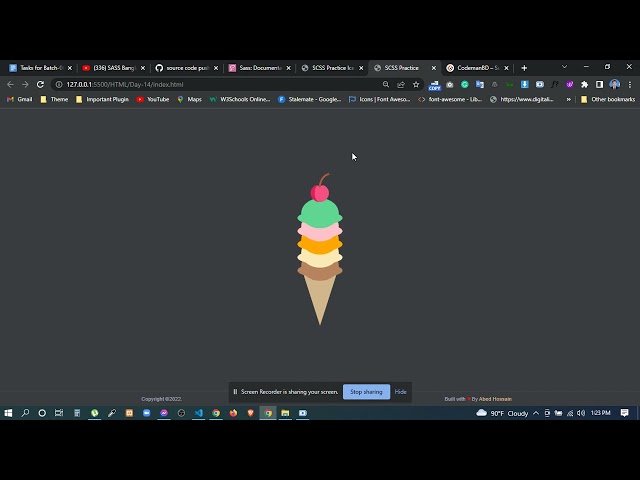Open Windows taskbar search
This screenshot has height=480, width=640.
click(25, 413)
